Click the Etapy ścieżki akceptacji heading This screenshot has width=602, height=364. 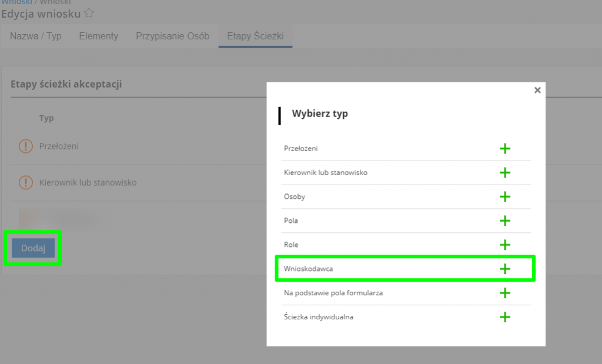pyautogui.click(x=66, y=85)
